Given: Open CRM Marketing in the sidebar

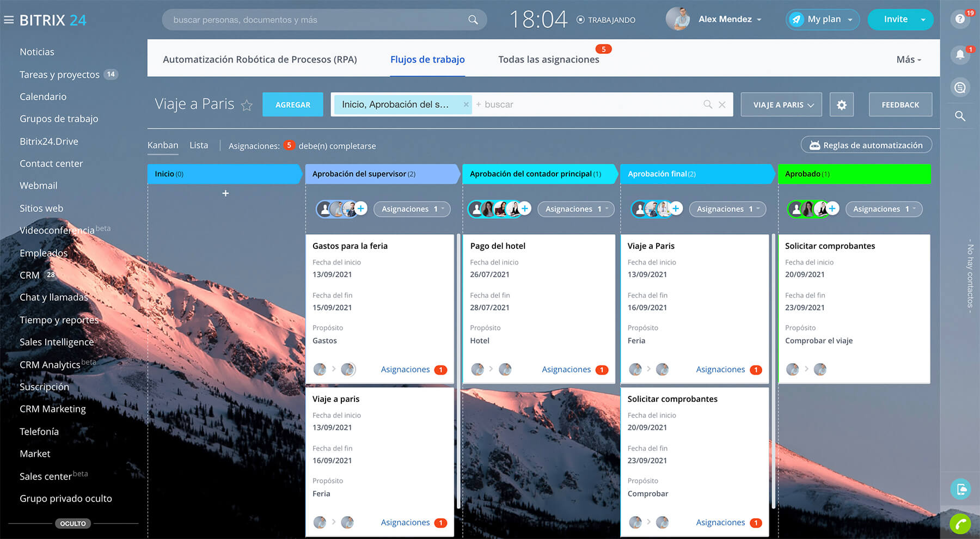Looking at the screenshot, I should coord(53,409).
